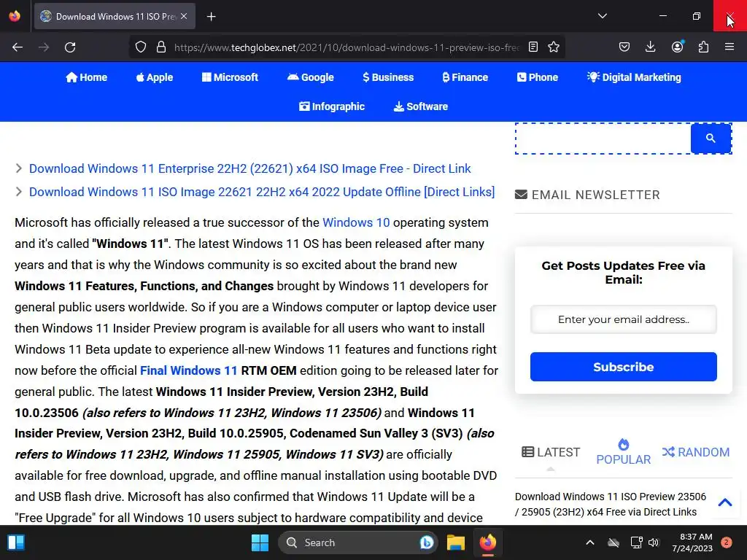Click the Enter your email address field
This screenshot has height=560, width=747.
[x=624, y=319]
